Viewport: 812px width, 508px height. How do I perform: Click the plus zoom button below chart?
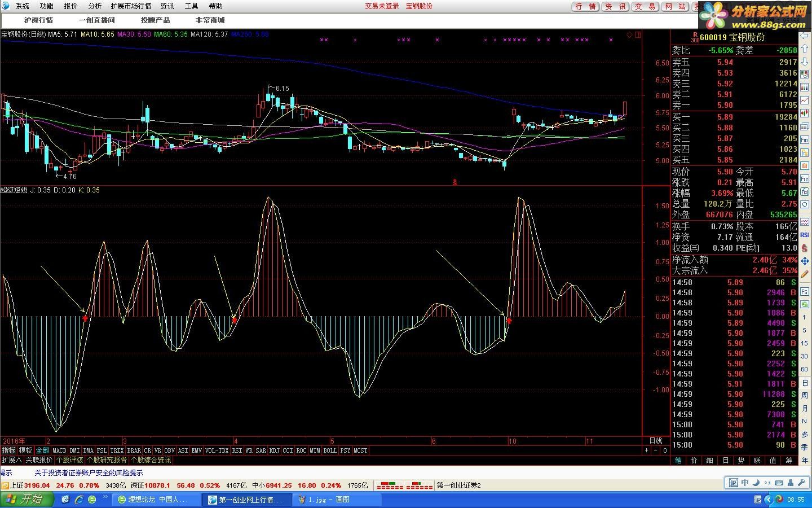point(646,450)
